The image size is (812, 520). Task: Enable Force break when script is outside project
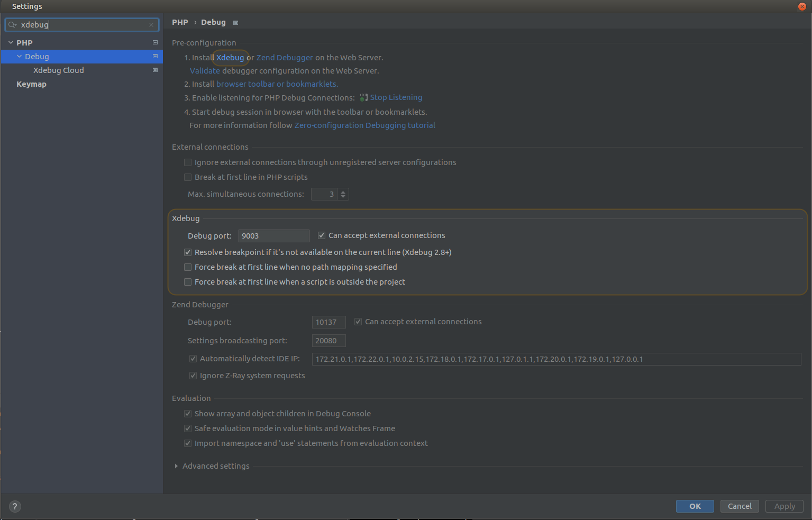coord(188,282)
